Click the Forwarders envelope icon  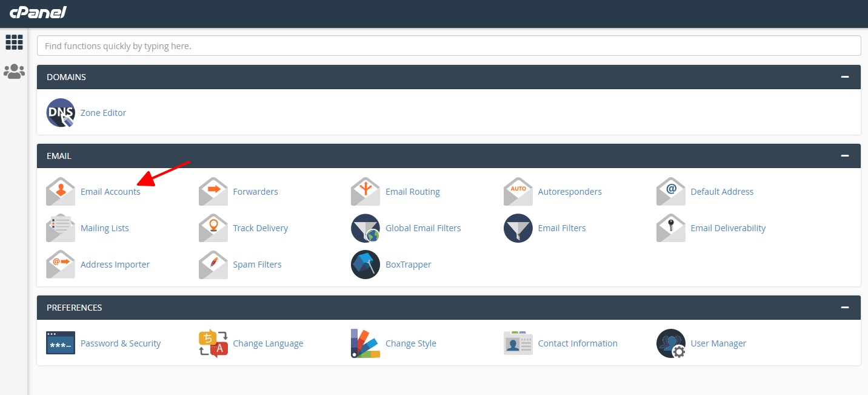[x=213, y=192]
